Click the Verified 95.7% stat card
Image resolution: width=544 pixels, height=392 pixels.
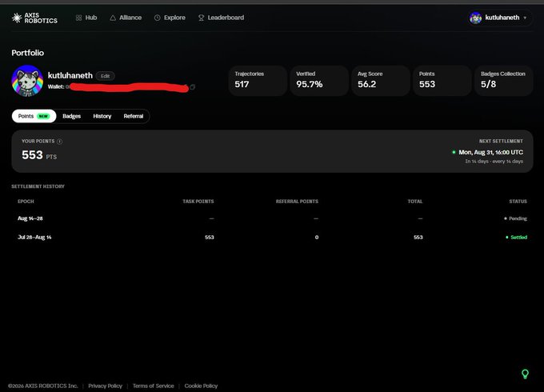tap(319, 81)
